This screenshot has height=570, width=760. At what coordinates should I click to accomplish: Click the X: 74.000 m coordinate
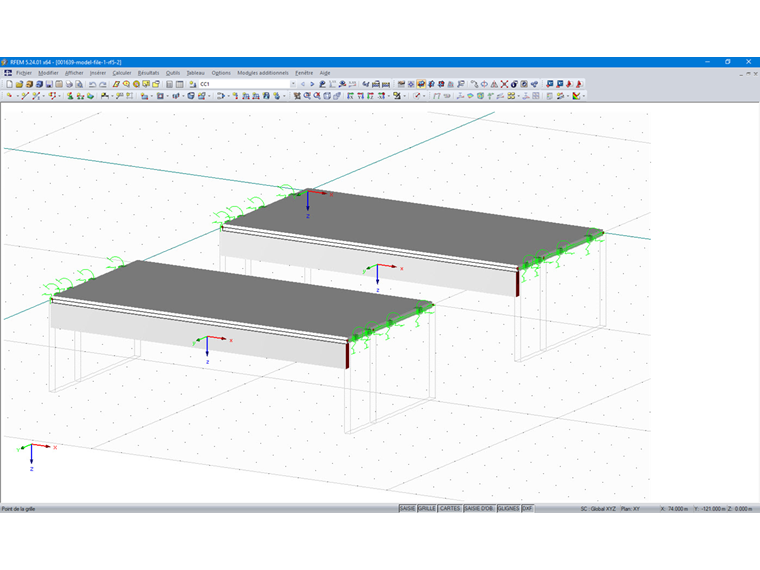point(674,509)
